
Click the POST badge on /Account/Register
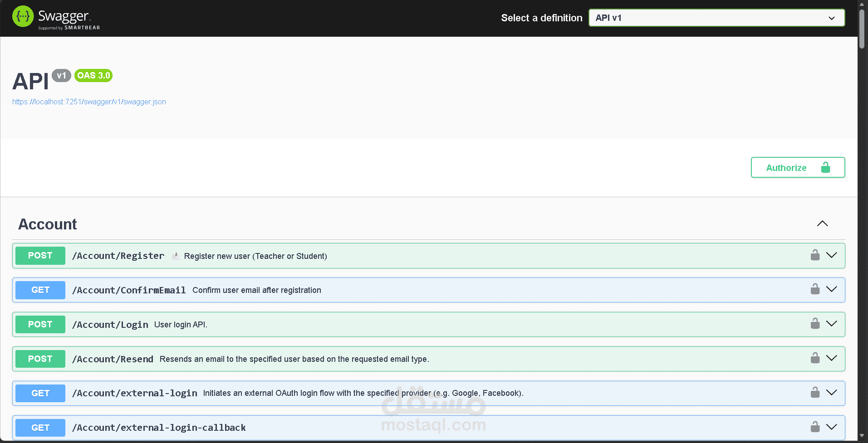[40, 255]
